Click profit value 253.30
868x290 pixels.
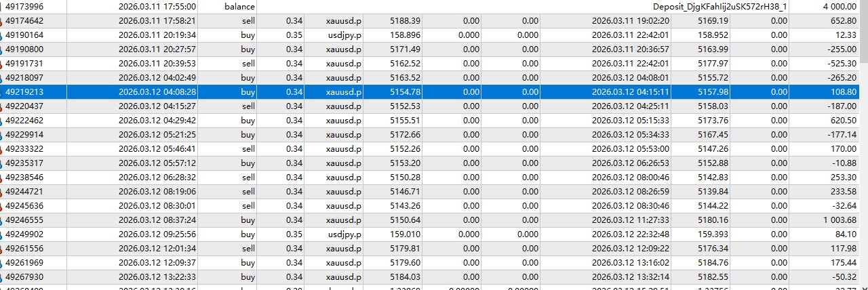click(843, 177)
